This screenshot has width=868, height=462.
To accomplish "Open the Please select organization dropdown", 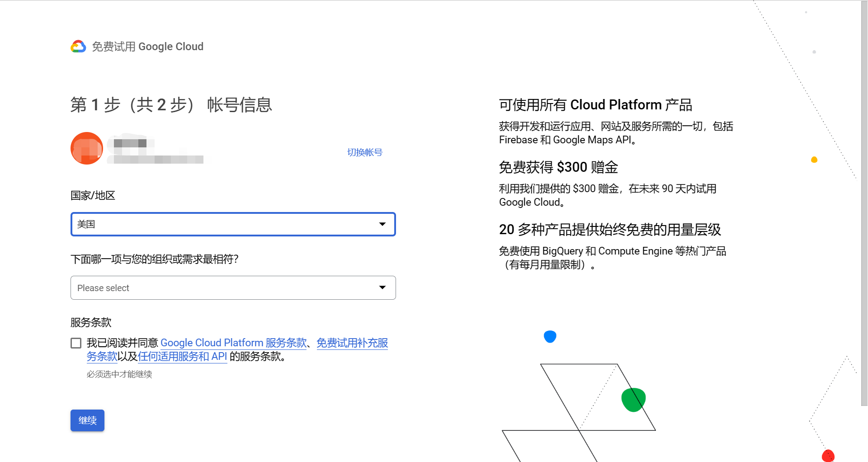I will click(233, 288).
